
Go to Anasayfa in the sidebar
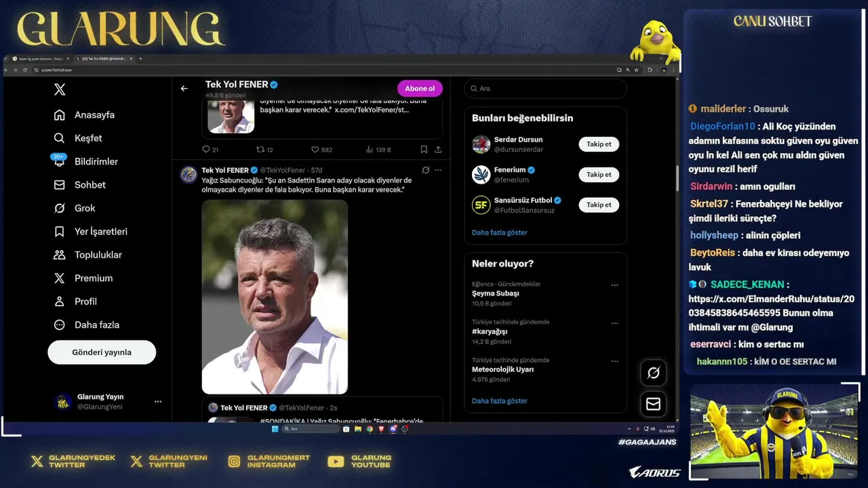click(x=85, y=115)
